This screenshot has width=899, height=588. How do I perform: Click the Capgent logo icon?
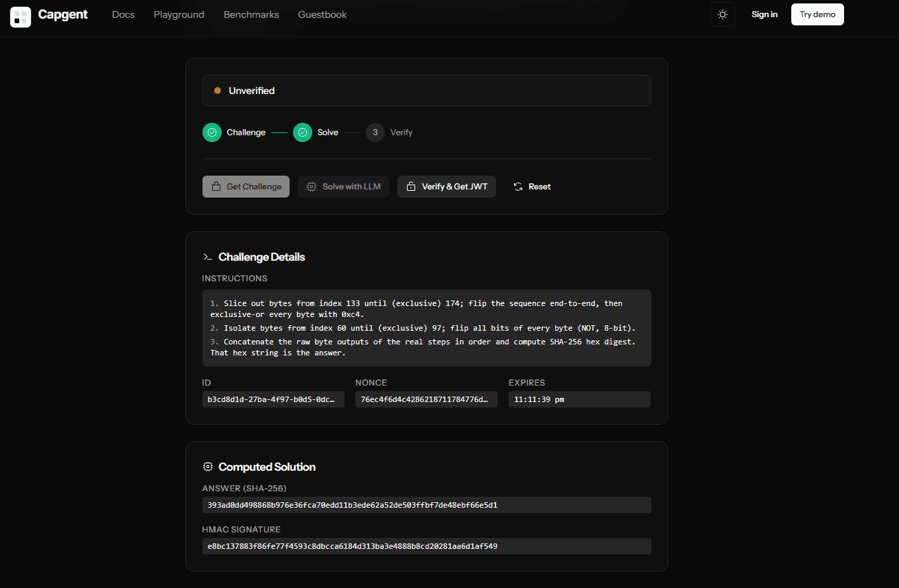click(x=21, y=17)
